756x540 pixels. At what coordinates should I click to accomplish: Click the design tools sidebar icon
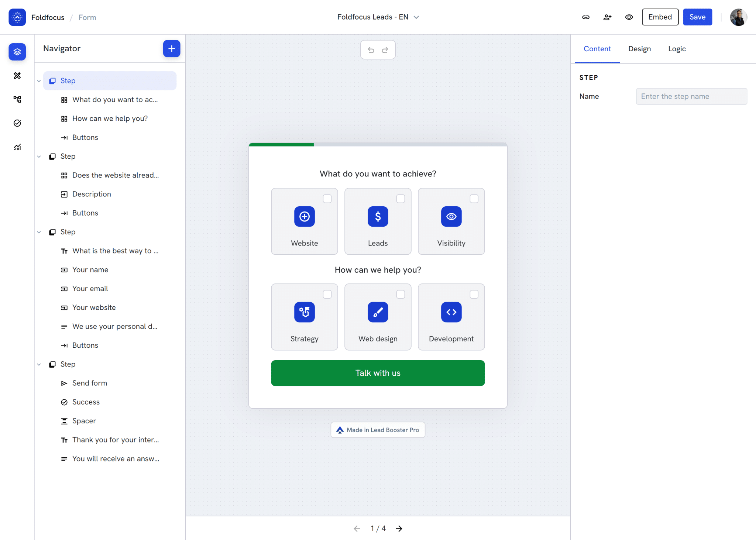click(x=17, y=76)
